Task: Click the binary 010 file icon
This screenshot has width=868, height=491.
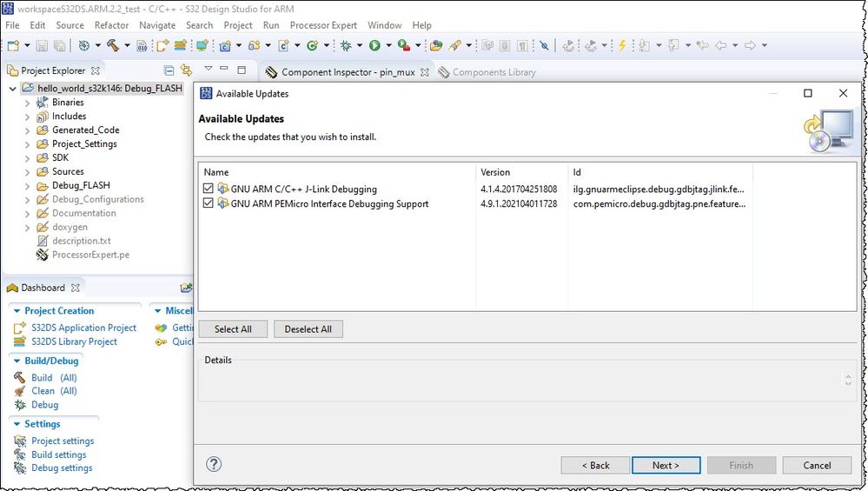Action: click(142, 45)
